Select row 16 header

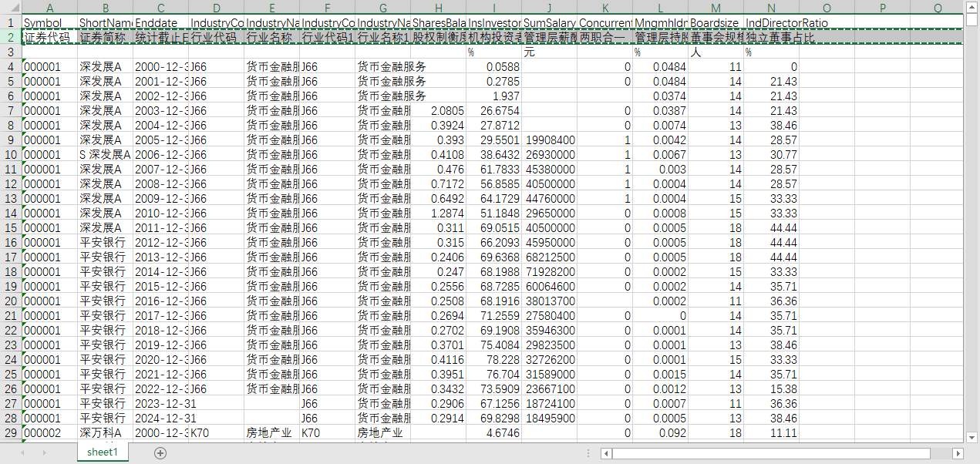pos(11,243)
